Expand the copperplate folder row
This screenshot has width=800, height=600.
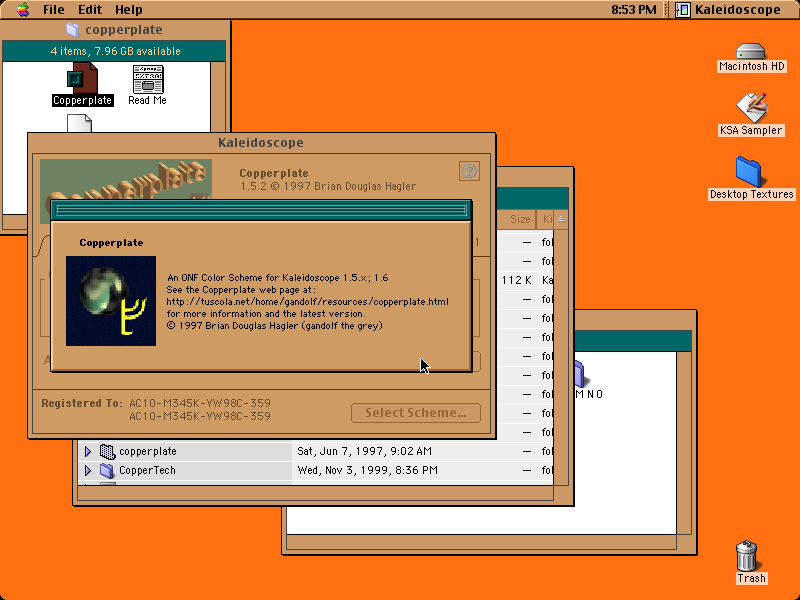coord(88,452)
